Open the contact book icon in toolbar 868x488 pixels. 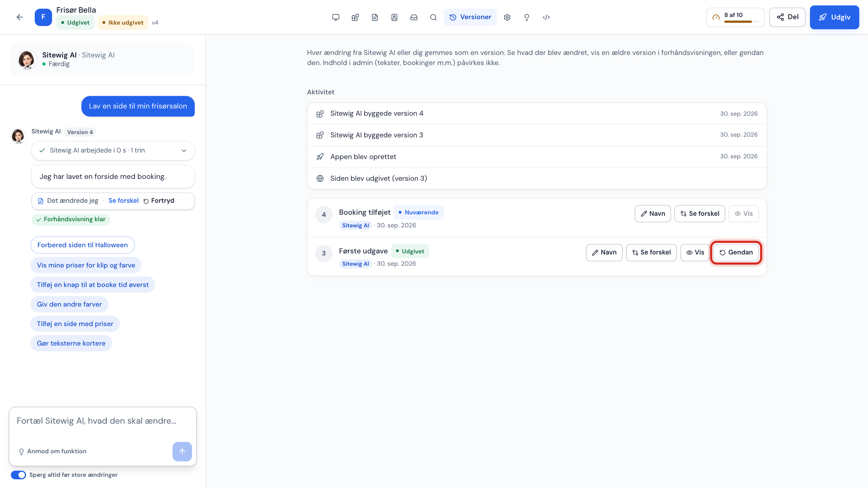click(394, 17)
